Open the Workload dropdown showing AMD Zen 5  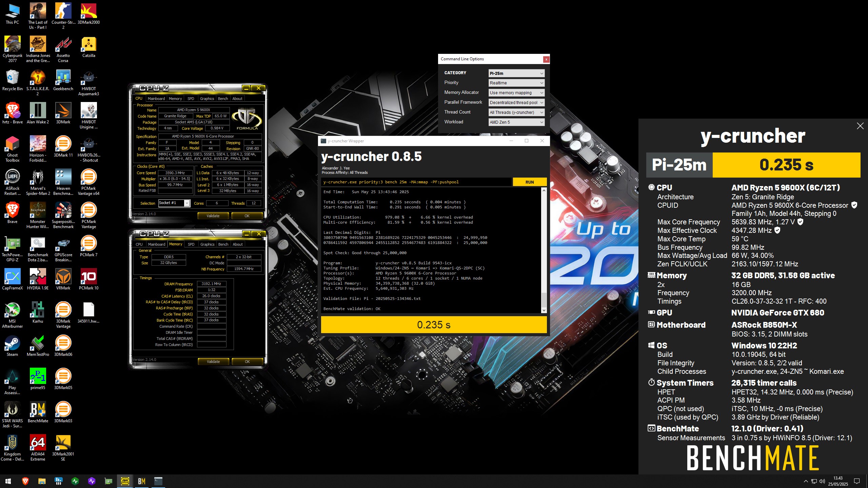[x=516, y=122]
